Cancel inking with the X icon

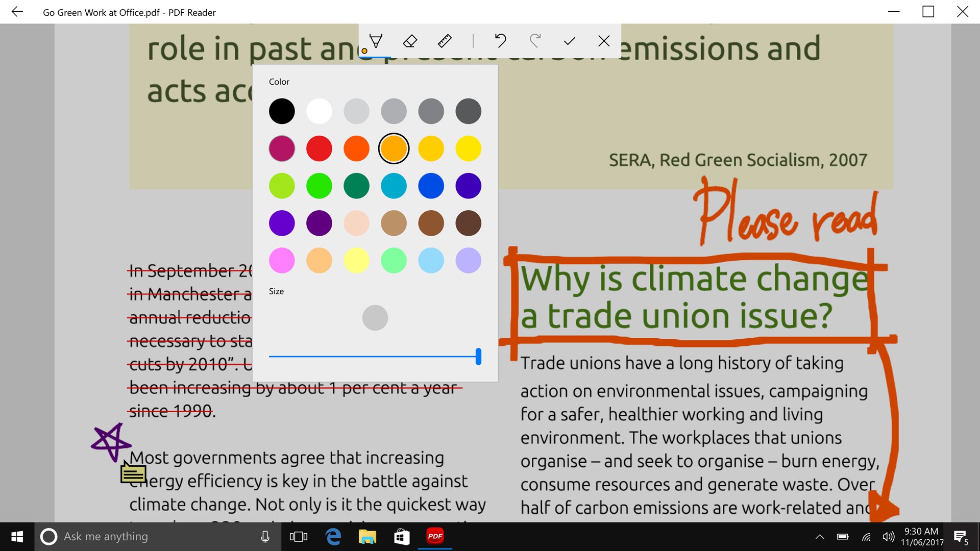[x=604, y=41]
